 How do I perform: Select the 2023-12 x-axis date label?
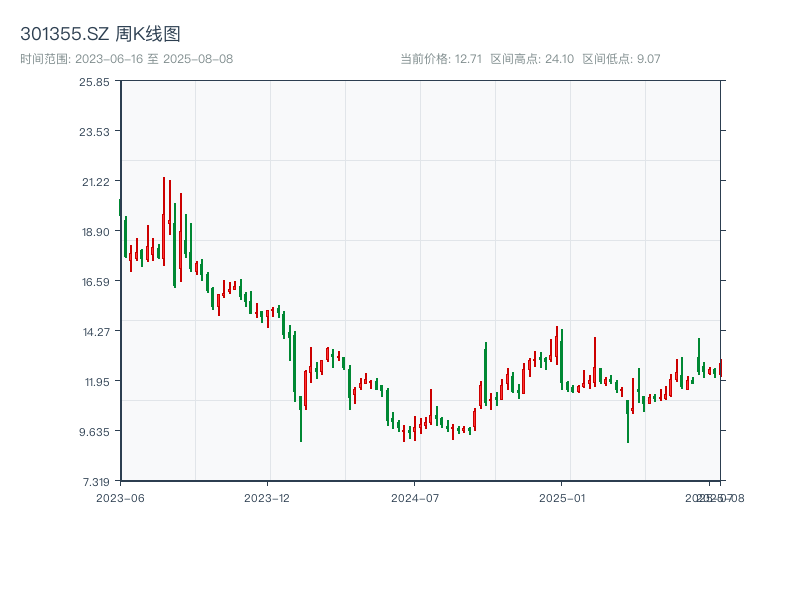click(x=267, y=497)
